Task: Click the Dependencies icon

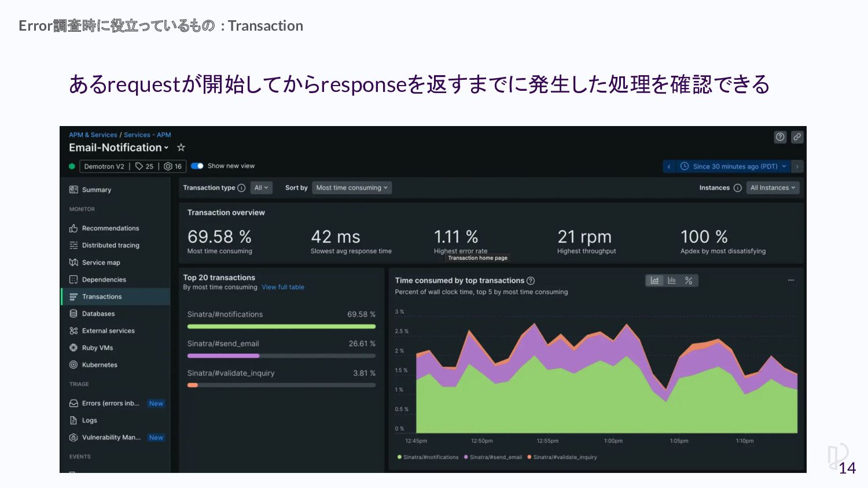Action: pos(73,279)
